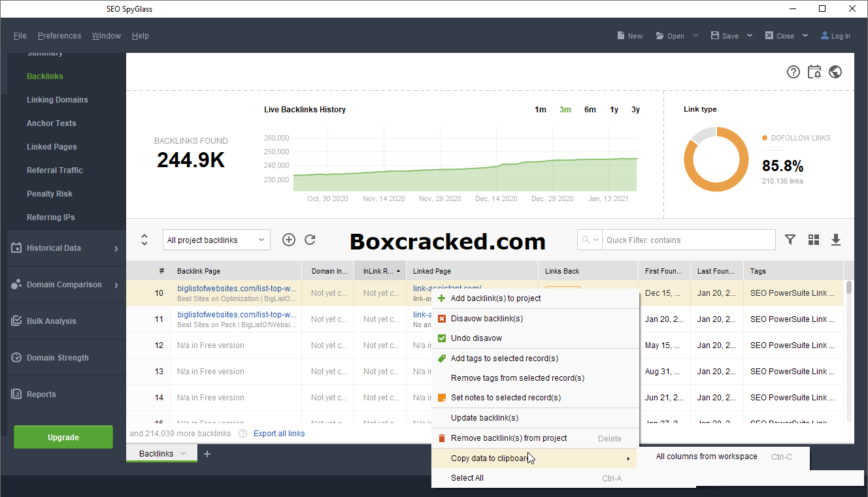Screen dimensions: 868x497
Task: Set history range to 1m
Action: coord(541,110)
